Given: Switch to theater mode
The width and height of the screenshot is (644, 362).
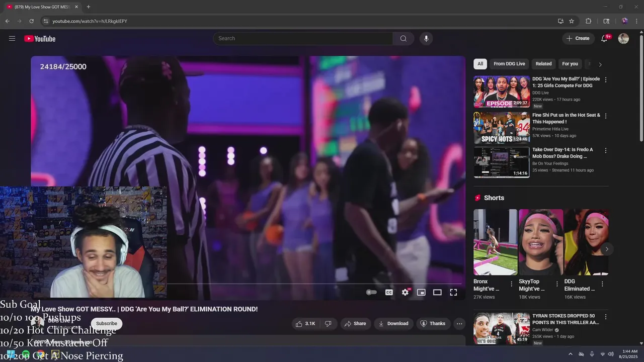Looking at the screenshot, I should coord(437,292).
